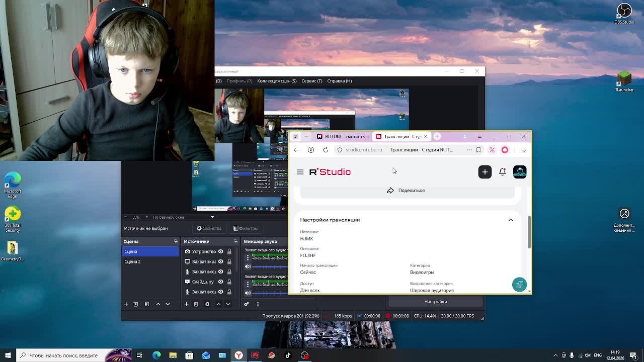Viewport: 644px width, 362px height.
Task: Adjust the second audio capture volume slider
Action: [270, 293]
